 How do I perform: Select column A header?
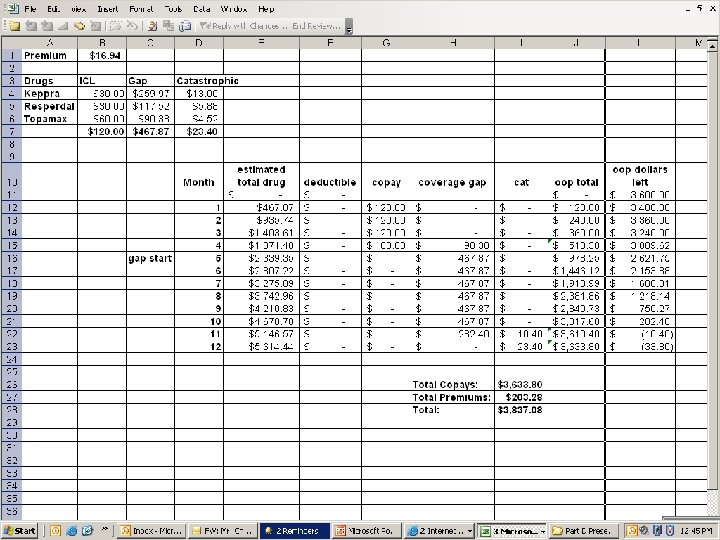[x=50, y=43]
